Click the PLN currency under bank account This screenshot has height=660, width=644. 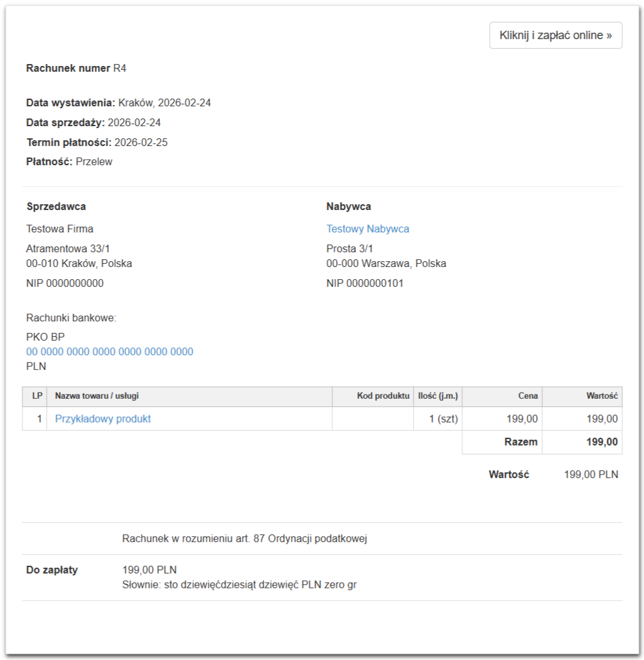click(x=36, y=366)
